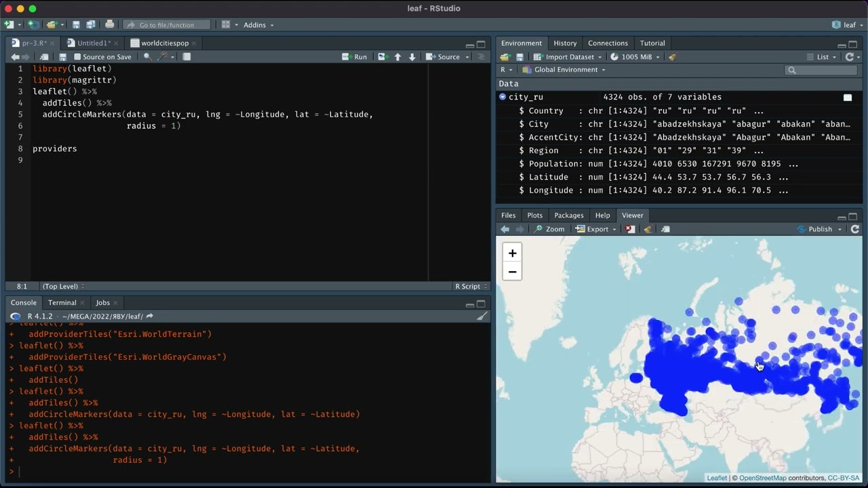Screen dimensions: 868x488
Task: Clear objects with Environment broom icon
Action: tap(672, 57)
